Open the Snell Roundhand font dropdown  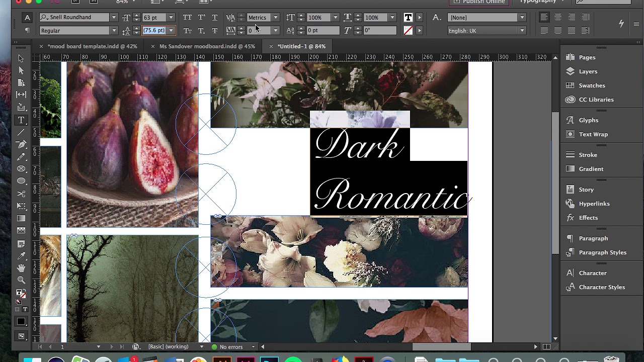pyautogui.click(x=114, y=18)
